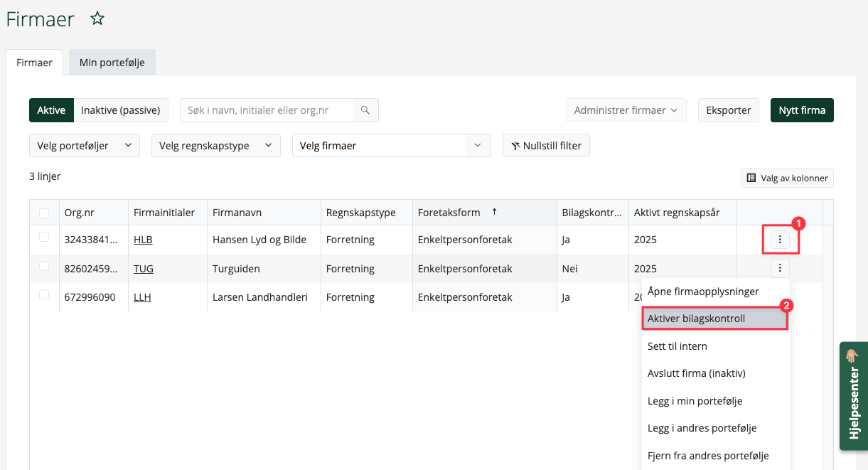Switch to Firmaer tab
Viewport: 868px width, 470px height.
34,63
